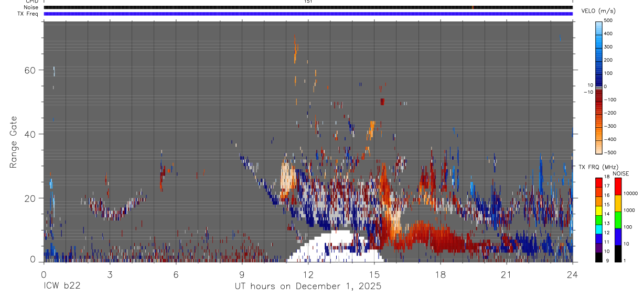Click the blue TX Freq strip bar
The width and height of the screenshot is (644, 297).
pos(308,13)
